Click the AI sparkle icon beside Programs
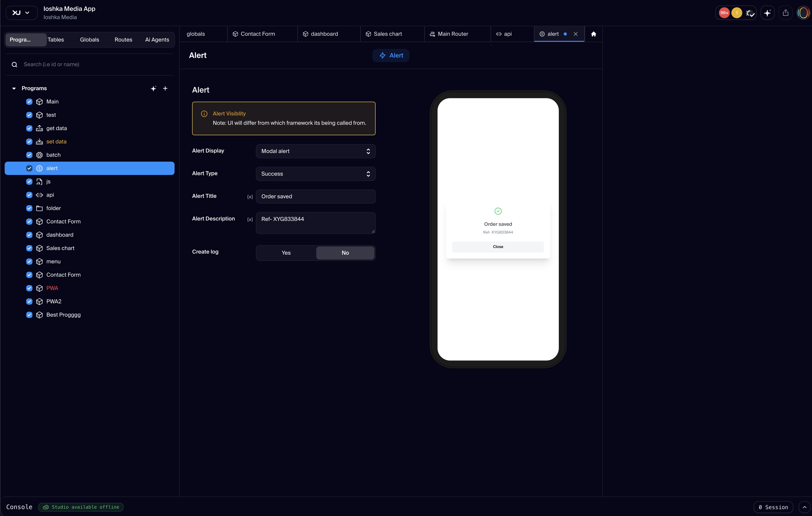 coord(153,88)
